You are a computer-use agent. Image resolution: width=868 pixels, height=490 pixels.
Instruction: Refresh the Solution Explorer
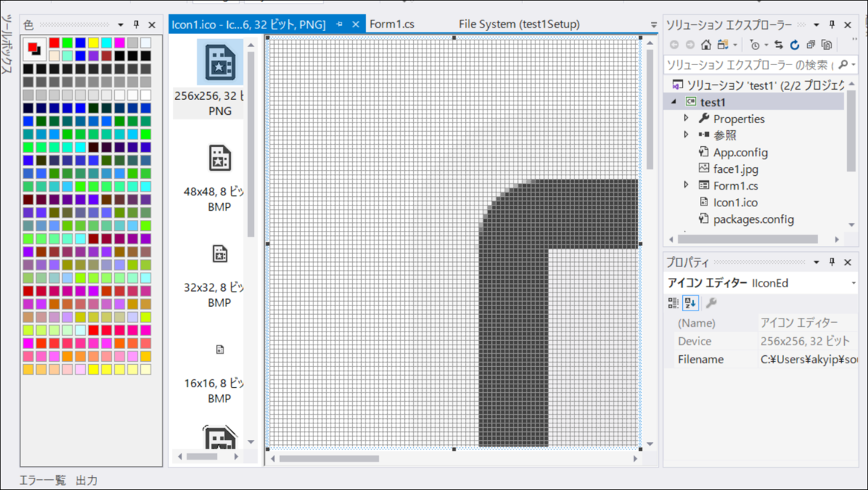click(x=795, y=45)
